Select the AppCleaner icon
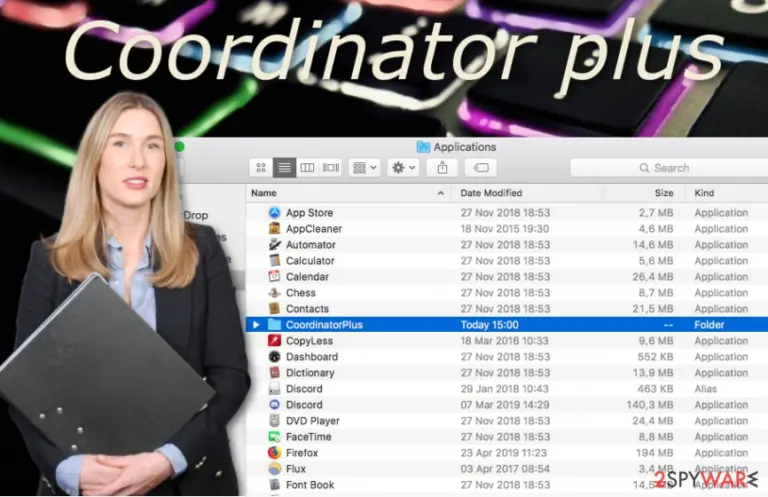This screenshot has height=497, width=768. tap(274, 229)
